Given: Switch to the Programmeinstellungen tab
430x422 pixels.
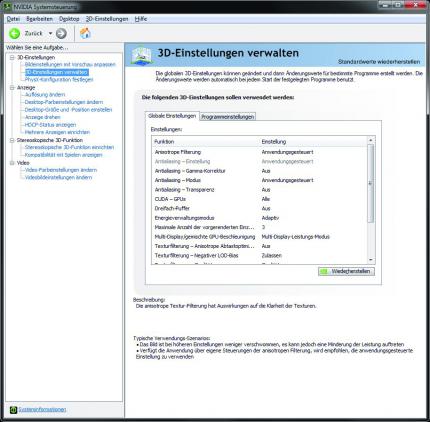Looking at the screenshot, I should pyautogui.click(x=228, y=117).
